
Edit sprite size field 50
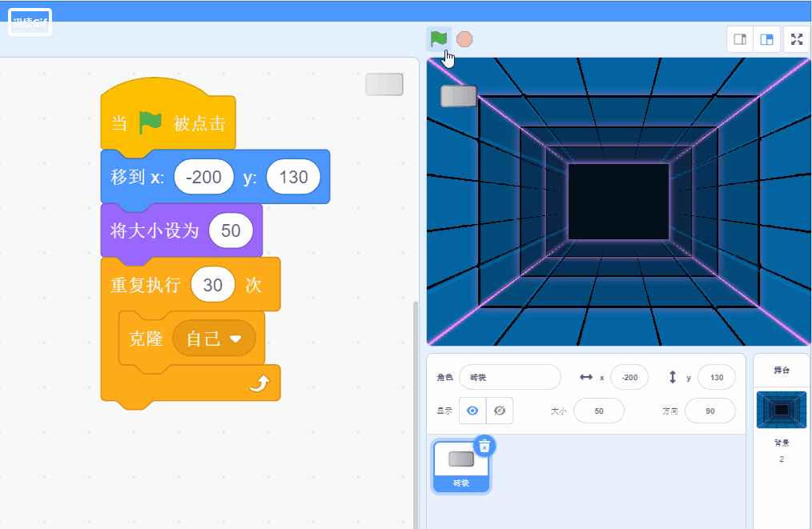click(599, 411)
